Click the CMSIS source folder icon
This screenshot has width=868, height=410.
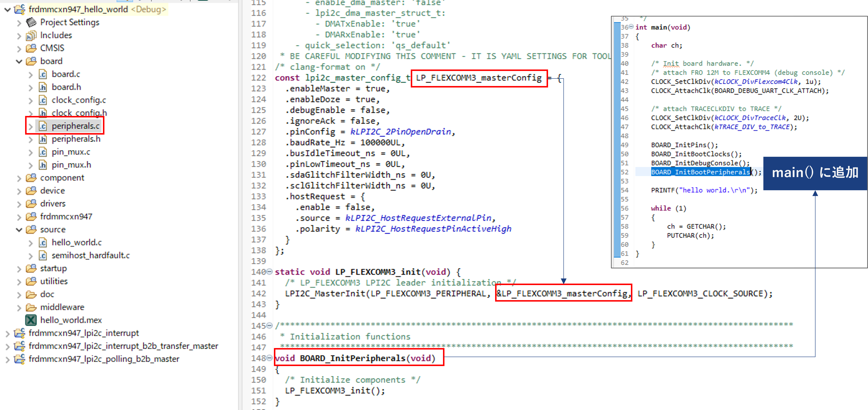click(x=31, y=48)
